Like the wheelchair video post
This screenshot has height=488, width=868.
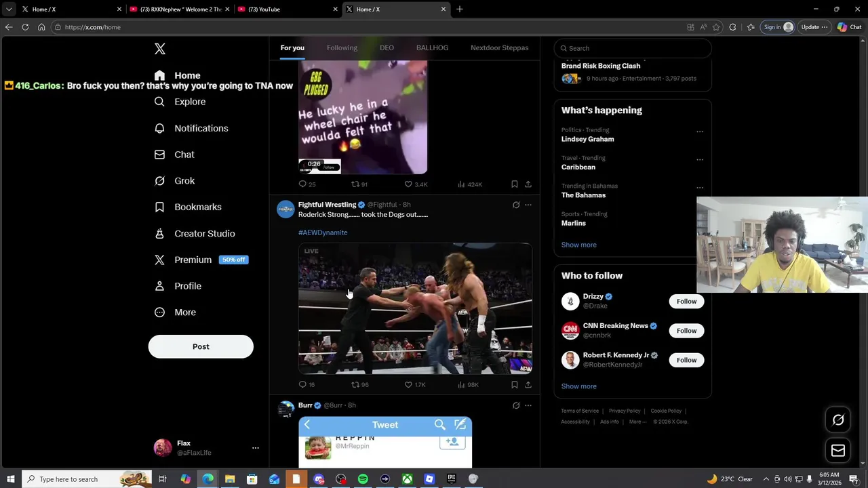tap(416, 184)
